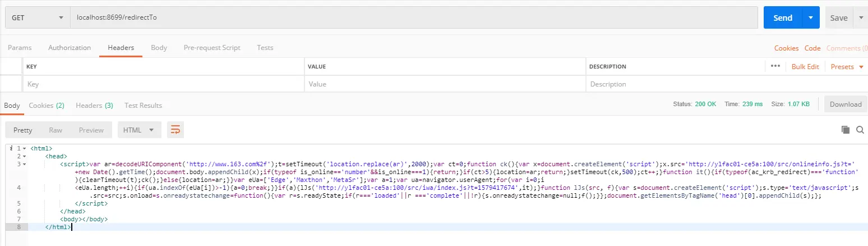This screenshot has width=868, height=246.
Task: Open search in response body via magnifier icon
Action: tap(860, 130)
